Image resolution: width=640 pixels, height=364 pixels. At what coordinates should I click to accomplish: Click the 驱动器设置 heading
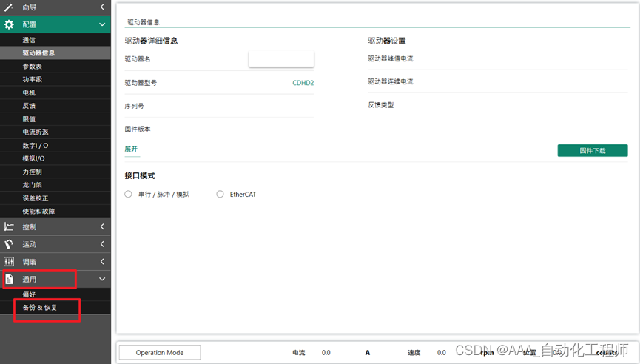pyautogui.click(x=387, y=41)
